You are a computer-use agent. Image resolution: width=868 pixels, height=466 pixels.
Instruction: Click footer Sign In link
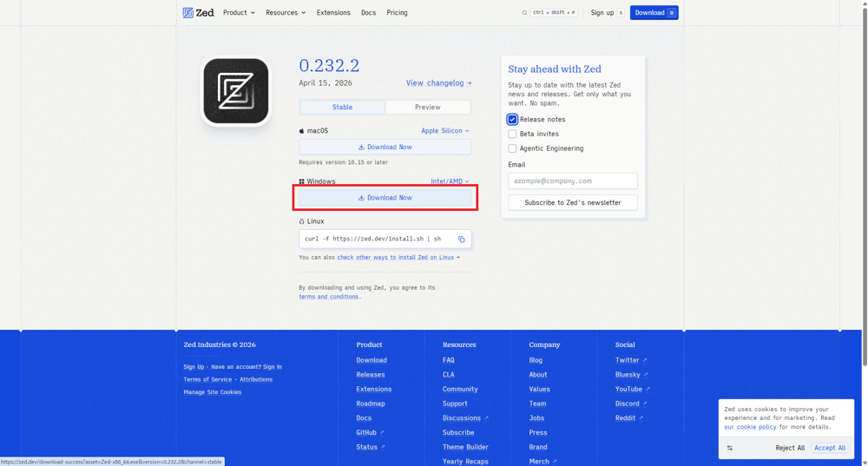pos(273,367)
